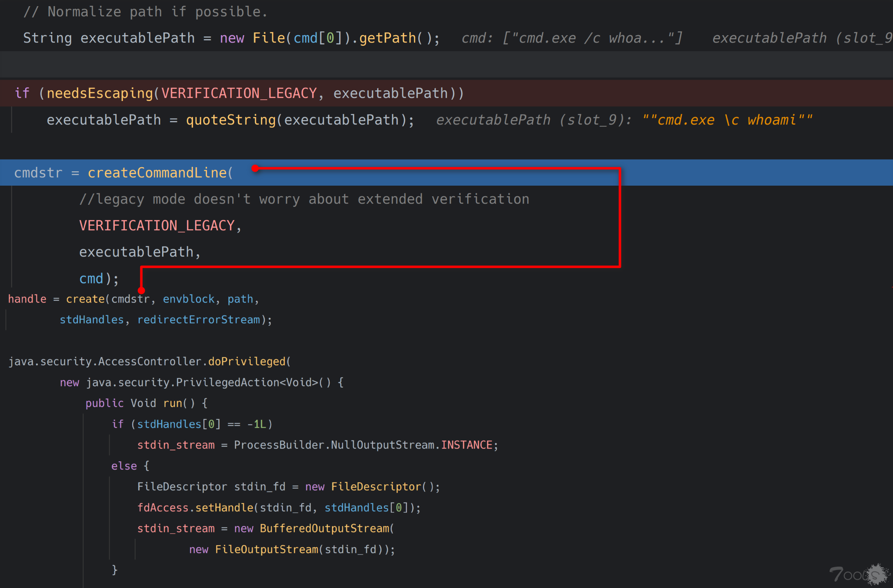The image size is (893, 588).
Task: Click the inline debug hint "cmd: ["cmd.exe /c whoa..."]"
Action: coord(572,38)
